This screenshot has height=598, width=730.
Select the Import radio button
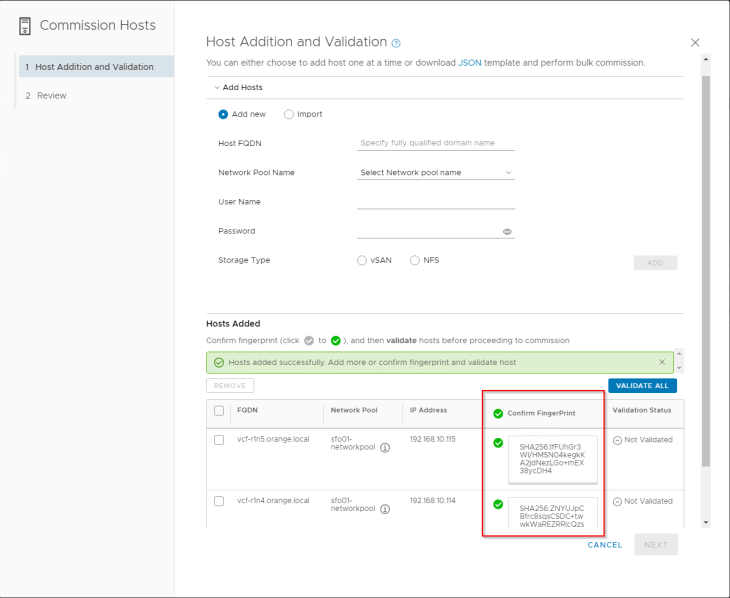289,114
